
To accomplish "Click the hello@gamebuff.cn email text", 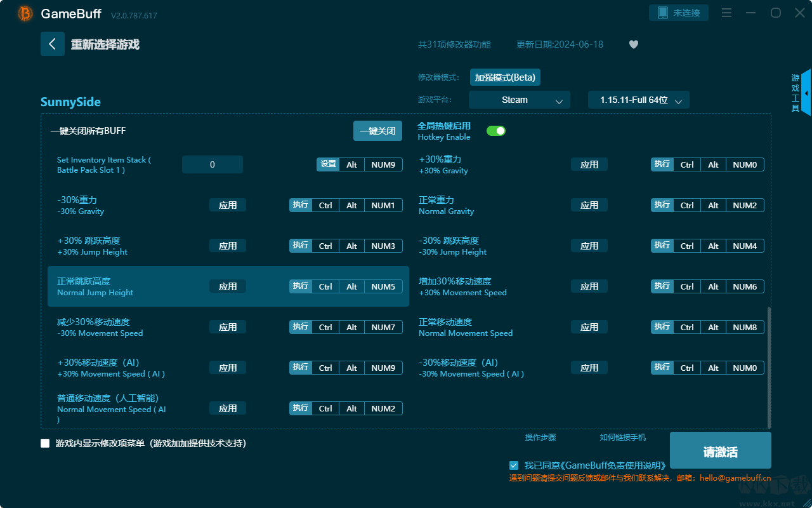I will [x=735, y=478].
